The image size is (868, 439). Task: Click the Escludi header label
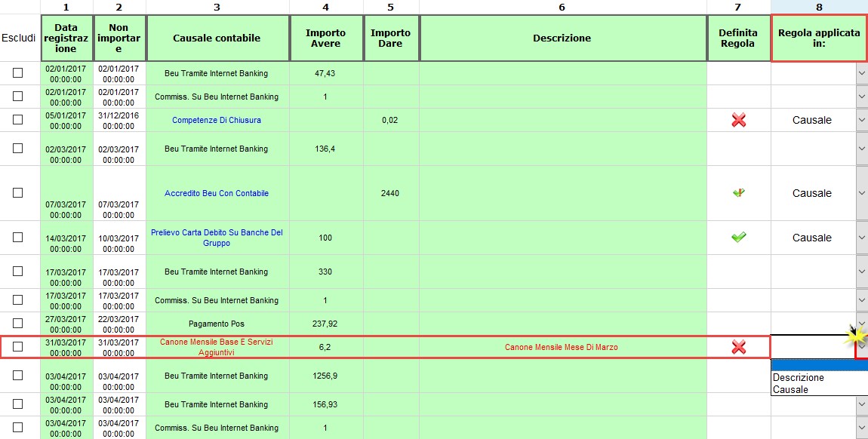(18, 38)
